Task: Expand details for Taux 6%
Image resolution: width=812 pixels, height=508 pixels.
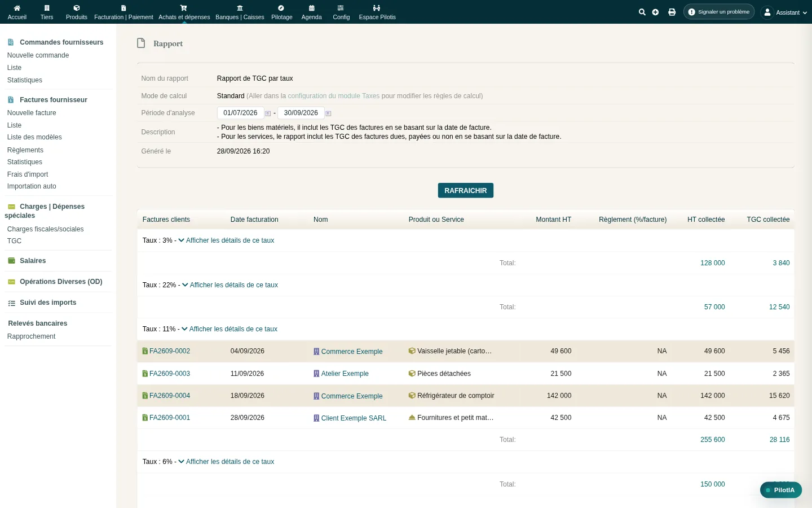Action: point(226,462)
